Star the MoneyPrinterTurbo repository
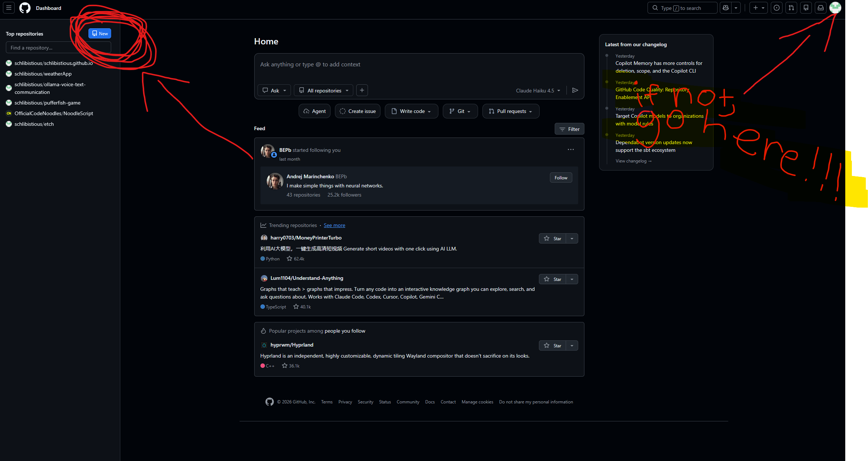Image resolution: width=868 pixels, height=461 pixels. pyautogui.click(x=552, y=238)
